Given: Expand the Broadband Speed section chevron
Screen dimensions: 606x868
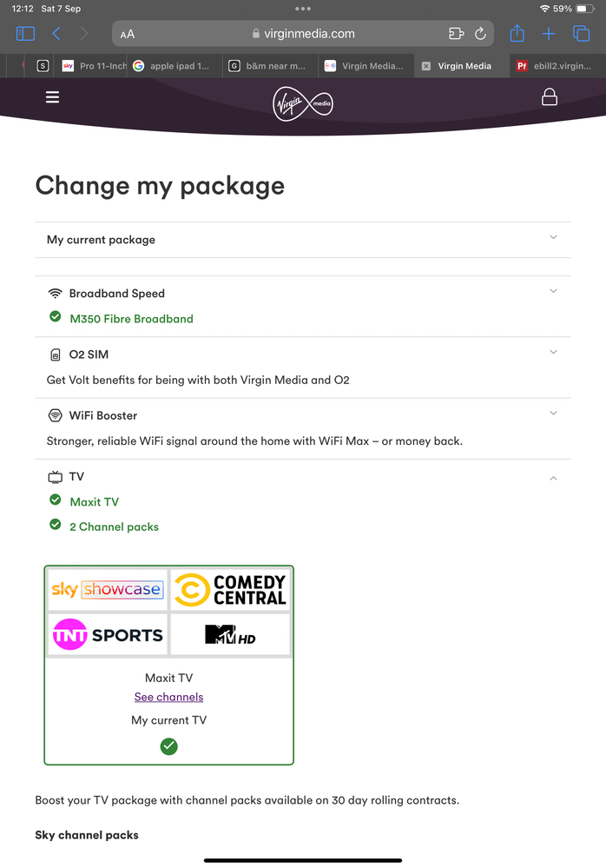Looking at the screenshot, I should coord(553,291).
